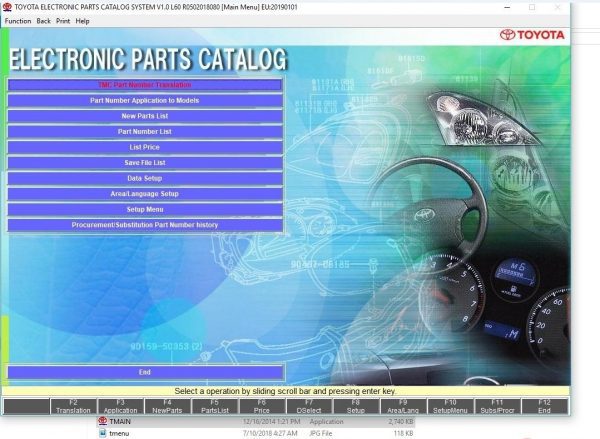Minimize the Toyota EPC window
The image size is (600, 439).
tap(507, 7)
